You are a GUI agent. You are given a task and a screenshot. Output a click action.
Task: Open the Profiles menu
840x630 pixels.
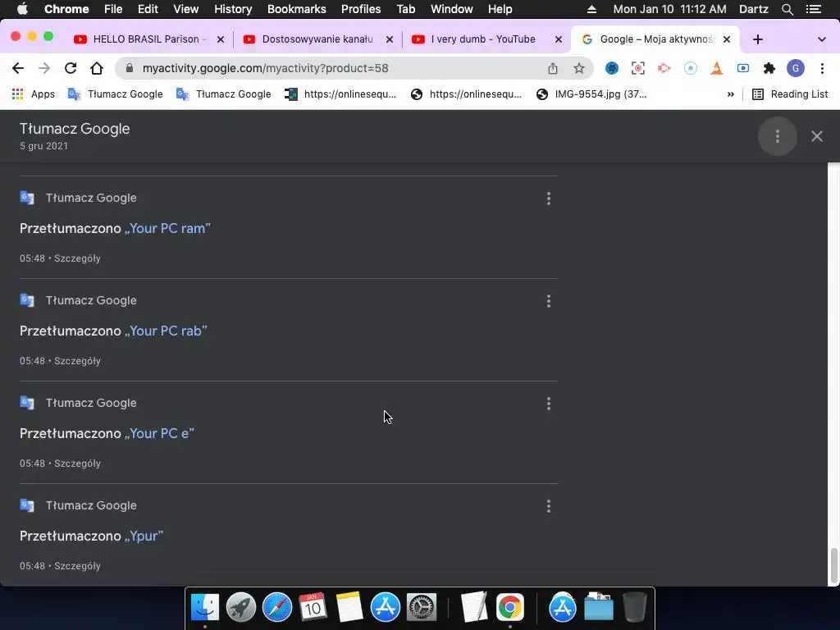click(x=361, y=9)
